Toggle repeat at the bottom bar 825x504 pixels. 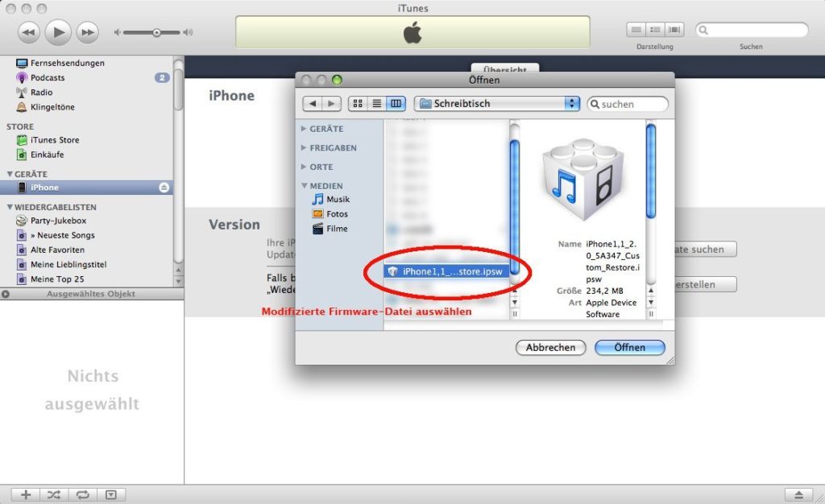(83, 494)
